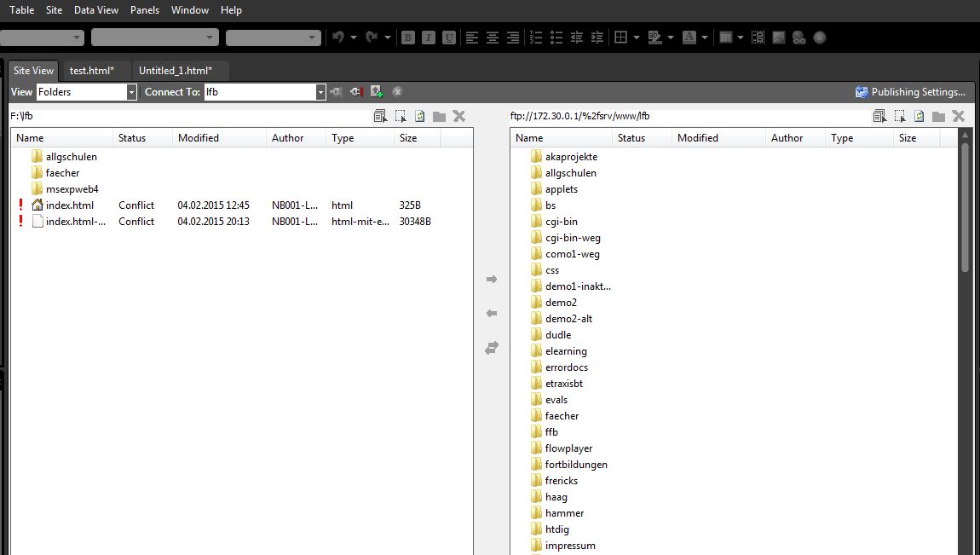Add a new publishing connection
The width and height of the screenshot is (980, 555).
pos(376,91)
